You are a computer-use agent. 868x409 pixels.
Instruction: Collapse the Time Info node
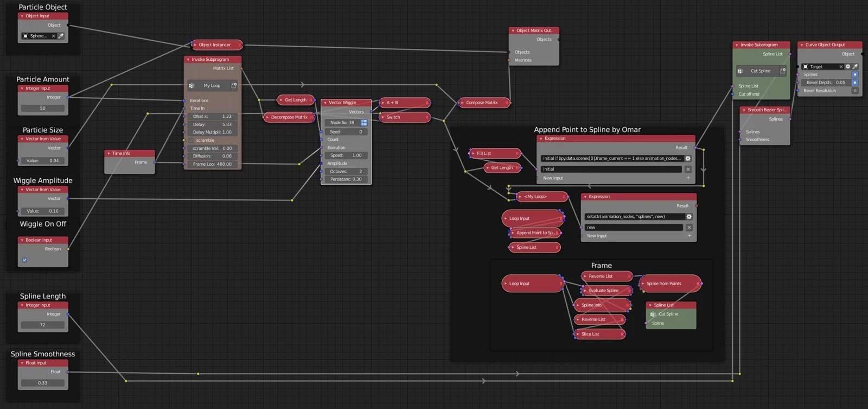(x=108, y=154)
